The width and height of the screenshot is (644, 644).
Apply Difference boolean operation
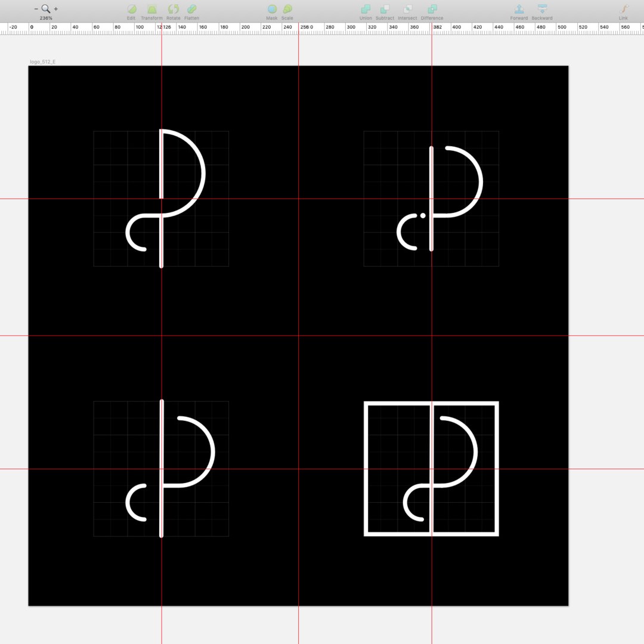tap(432, 9)
